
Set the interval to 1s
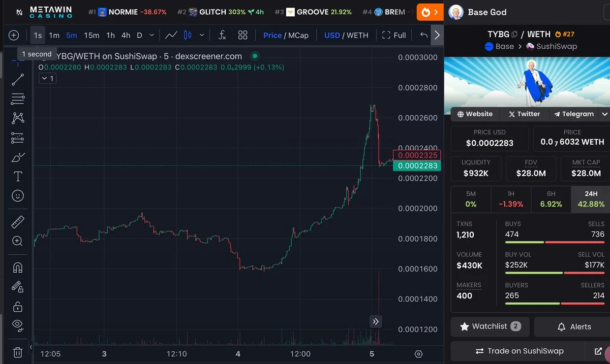(38, 35)
